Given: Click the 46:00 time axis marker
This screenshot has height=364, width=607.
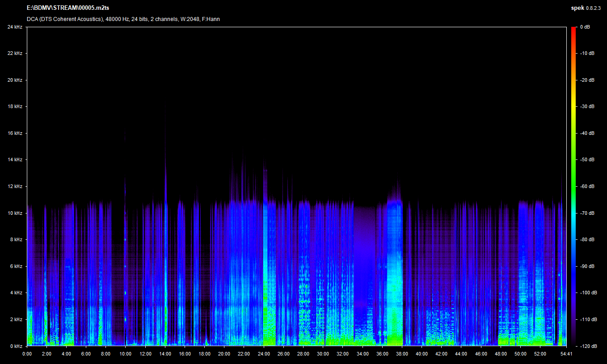Looking at the screenshot, I should tap(481, 354).
